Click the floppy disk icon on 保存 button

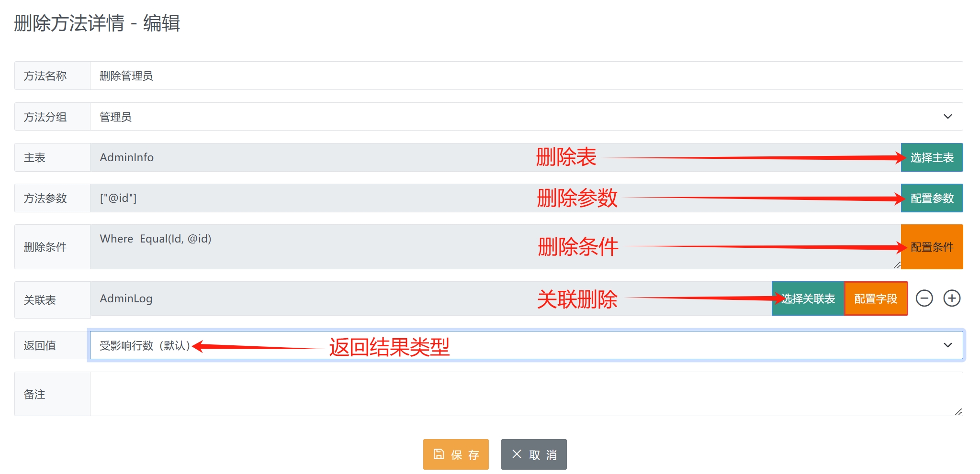[x=439, y=454]
